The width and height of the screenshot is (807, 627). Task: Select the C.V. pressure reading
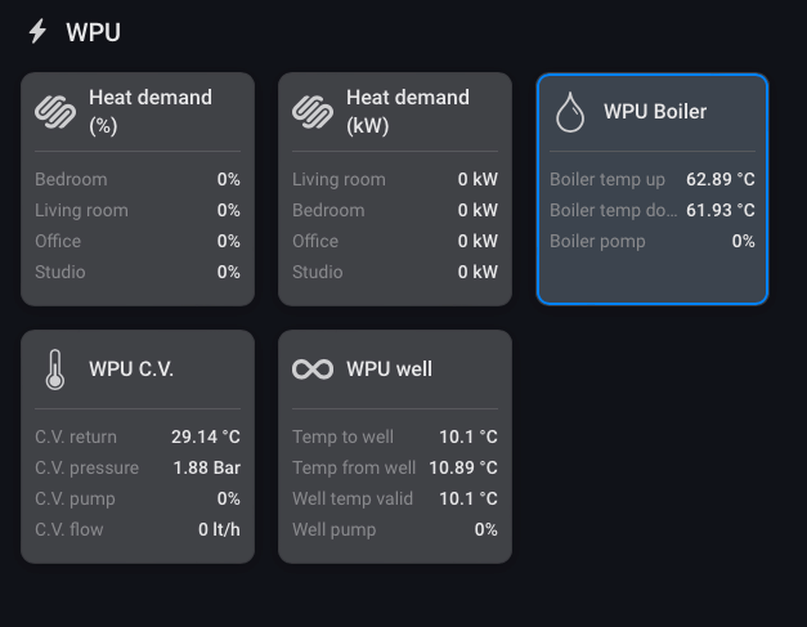pyautogui.click(x=137, y=467)
